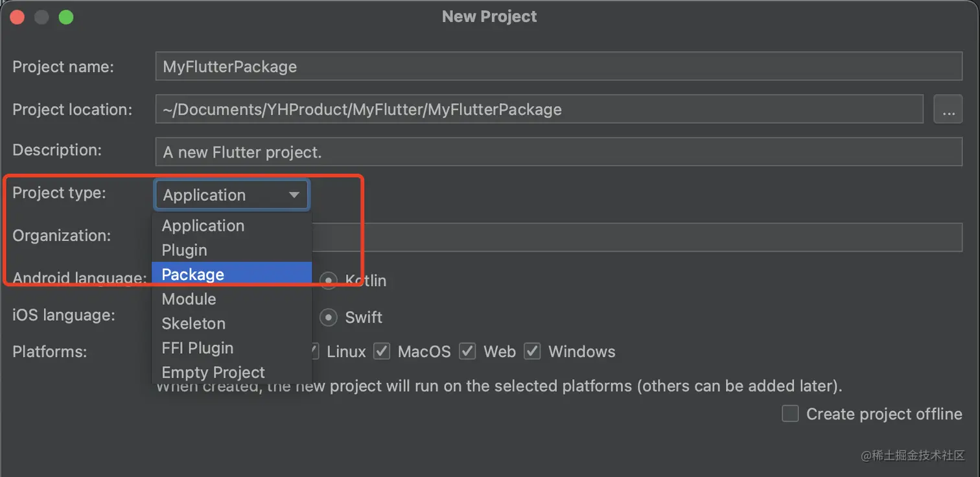The image size is (980, 477).
Task: Toggle the Web platform checkbox
Action: pos(467,352)
